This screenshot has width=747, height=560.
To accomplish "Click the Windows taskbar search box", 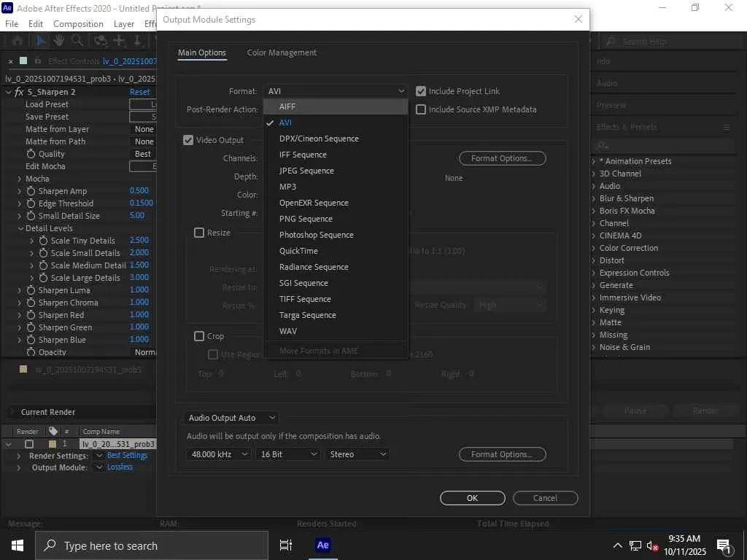I will point(152,545).
